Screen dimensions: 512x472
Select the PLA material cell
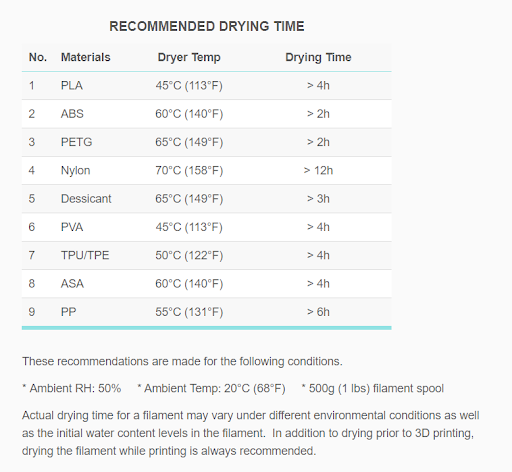tap(72, 86)
